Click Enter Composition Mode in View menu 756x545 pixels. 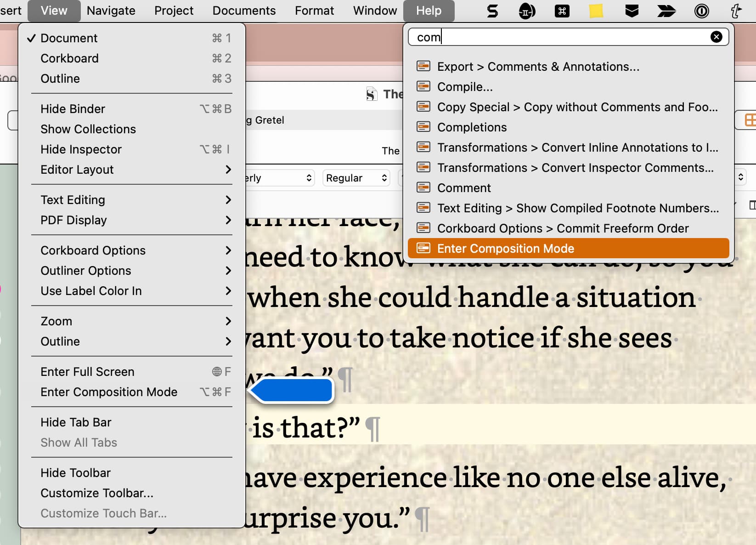pos(131,392)
